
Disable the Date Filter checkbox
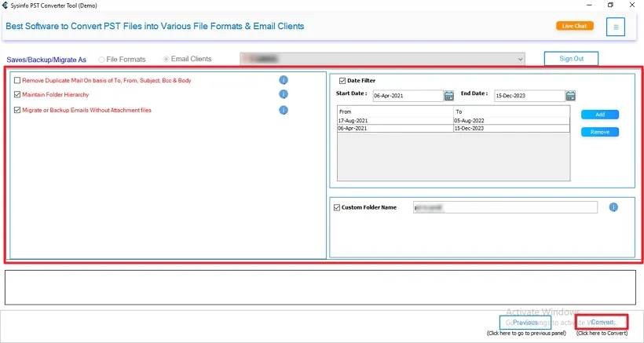[342, 80]
